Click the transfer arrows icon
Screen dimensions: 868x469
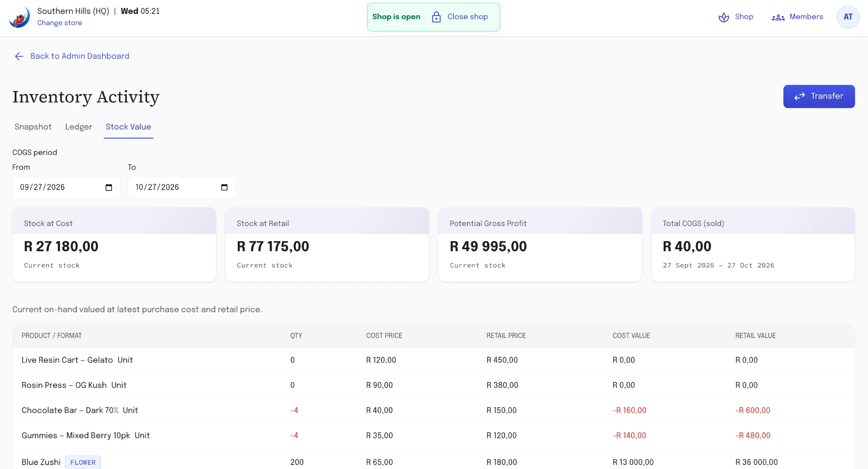799,96
